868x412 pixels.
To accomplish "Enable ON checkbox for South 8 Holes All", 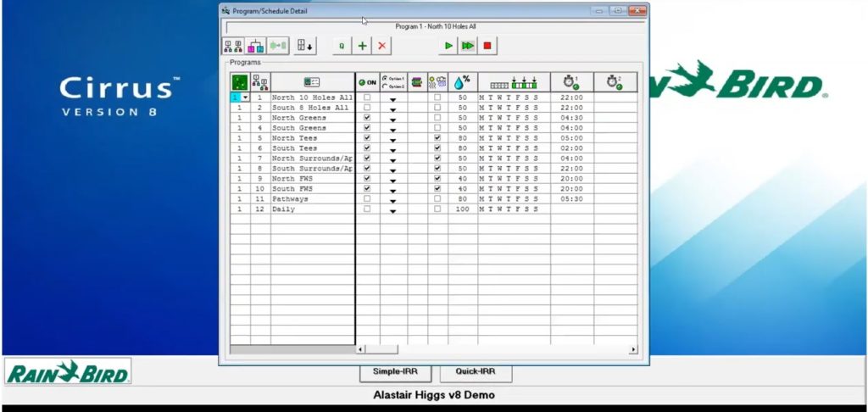I will pyautogui.click(x=367, y=108).
